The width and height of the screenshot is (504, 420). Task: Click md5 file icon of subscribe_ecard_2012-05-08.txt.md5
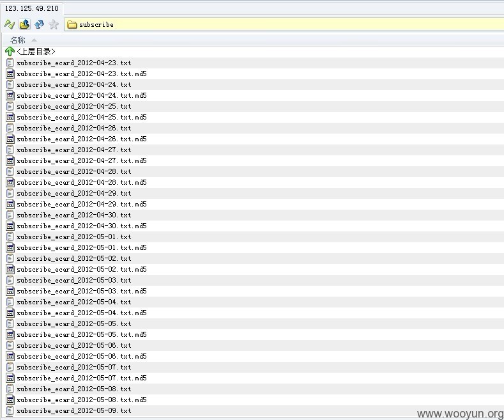[x=10, y=400]
